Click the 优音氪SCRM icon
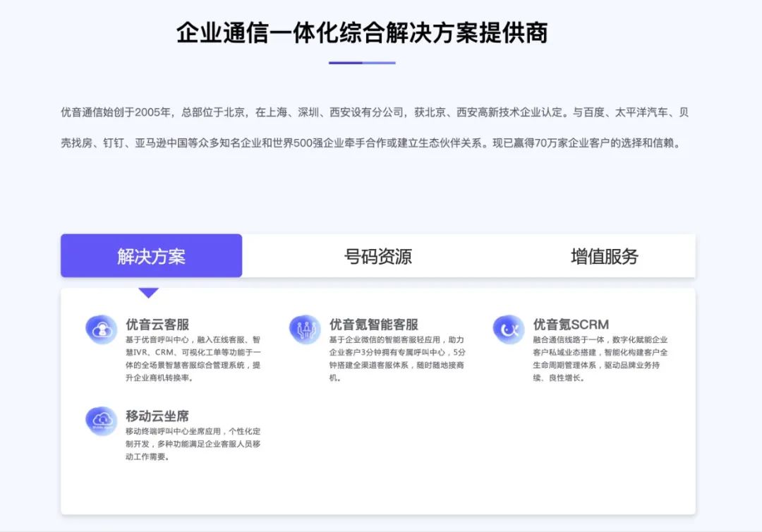762x532 pixels. click(508, 330)
